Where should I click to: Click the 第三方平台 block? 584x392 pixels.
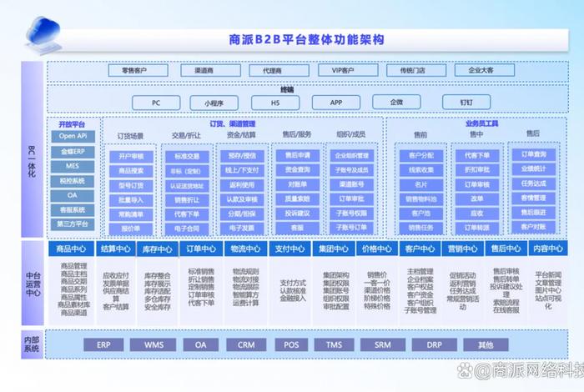[x=73, y=224]
